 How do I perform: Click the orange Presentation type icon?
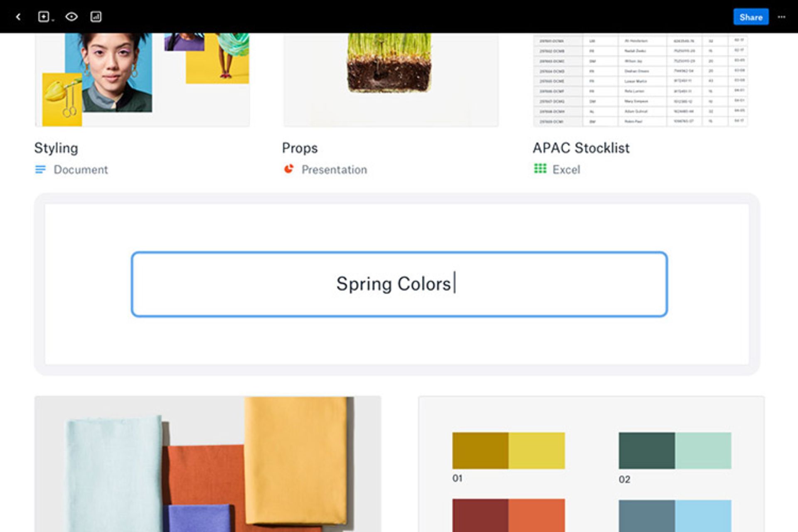pyautogui.click(x=288, y=169)
